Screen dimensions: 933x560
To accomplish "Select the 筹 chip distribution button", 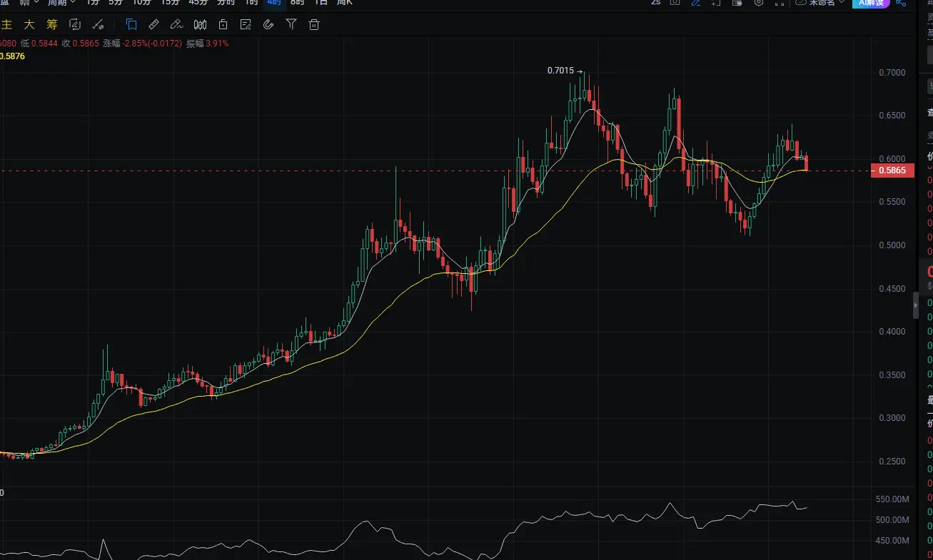I will click(51, 24).
